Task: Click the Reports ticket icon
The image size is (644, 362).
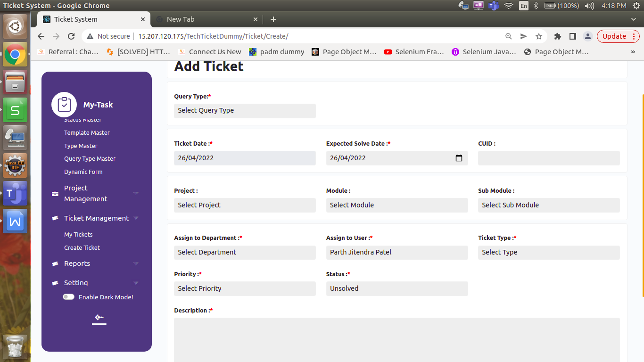Action: pos(55,264)
